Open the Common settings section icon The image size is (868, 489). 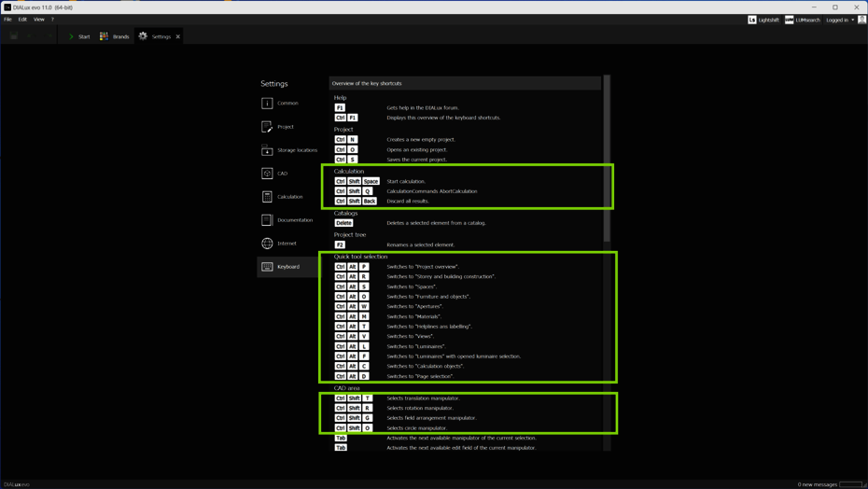267,103
